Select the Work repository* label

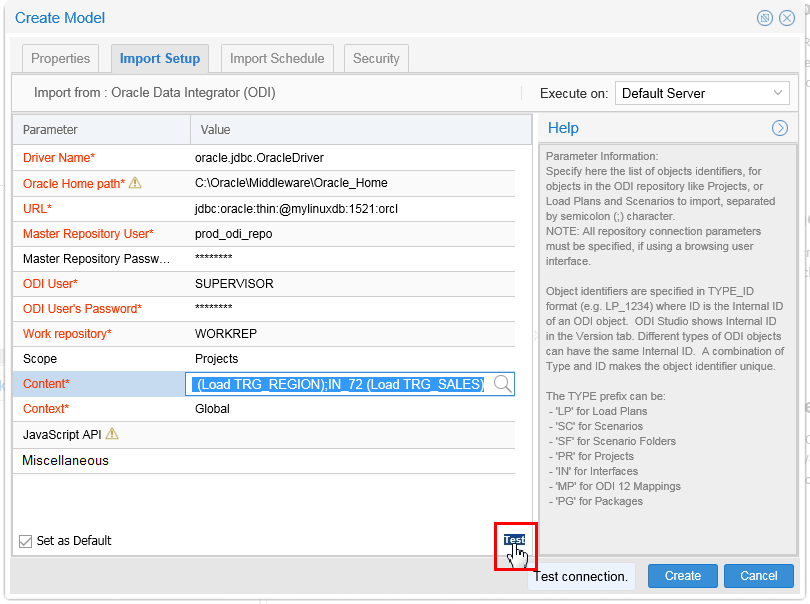coord(67,334)
